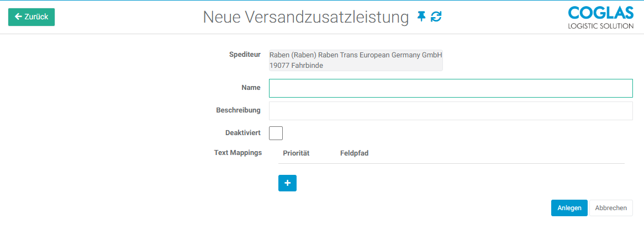This screenshot has height=246, width=644.
Task: Click the Name field label
Action: pyautogui.click(x=251, y=88)
